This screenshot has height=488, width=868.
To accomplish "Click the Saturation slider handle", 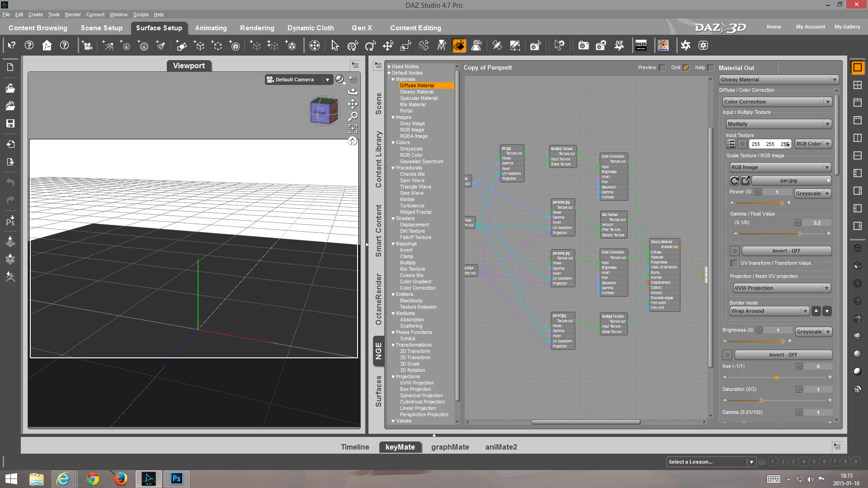I will pyautogui.click(x=761, y=400).
